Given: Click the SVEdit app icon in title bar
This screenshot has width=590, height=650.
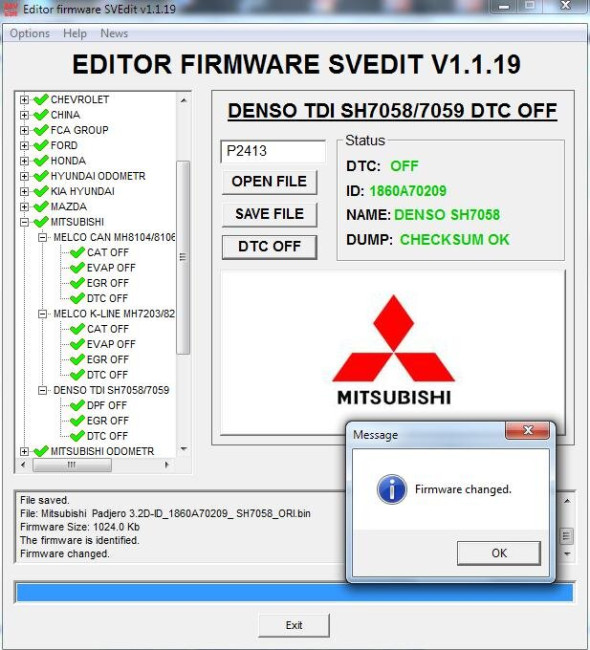Looking at the screenshot, I should pyautogui.click(x=11, y=9).
